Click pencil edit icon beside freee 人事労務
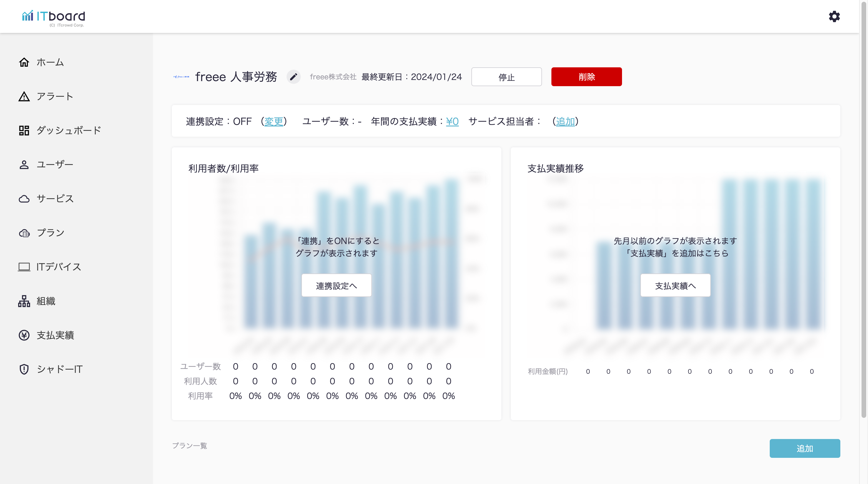This screenshot has width=868, height=484. (x=293, y=77)
